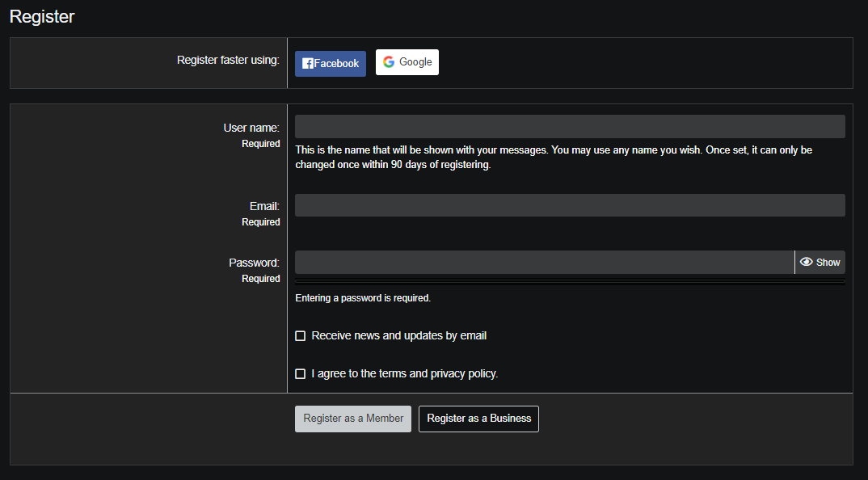This screenshot has width=868, height=480.
Task: Click the eye icon beside Show
Action: (806, 262)
